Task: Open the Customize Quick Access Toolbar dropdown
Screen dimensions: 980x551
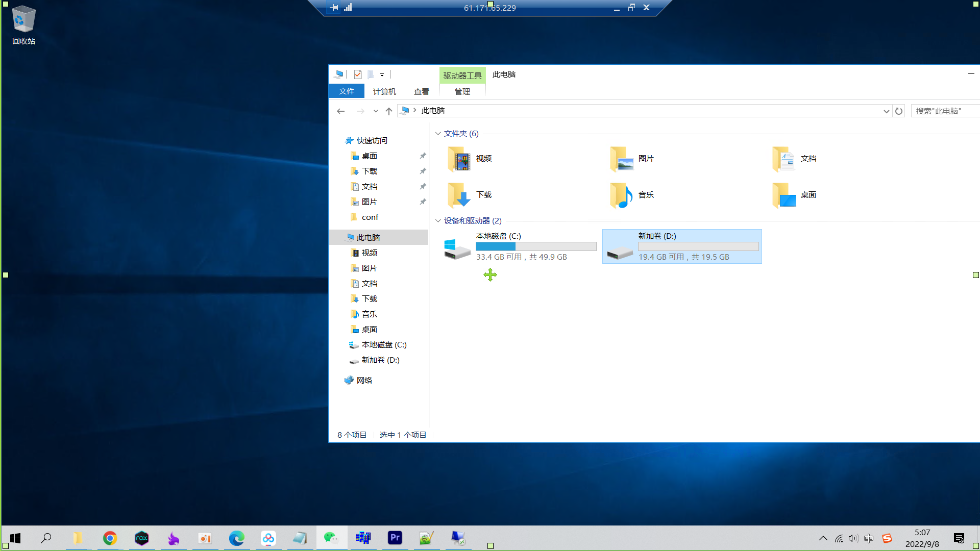Action: pyautogui.click(x=382, y=74)
